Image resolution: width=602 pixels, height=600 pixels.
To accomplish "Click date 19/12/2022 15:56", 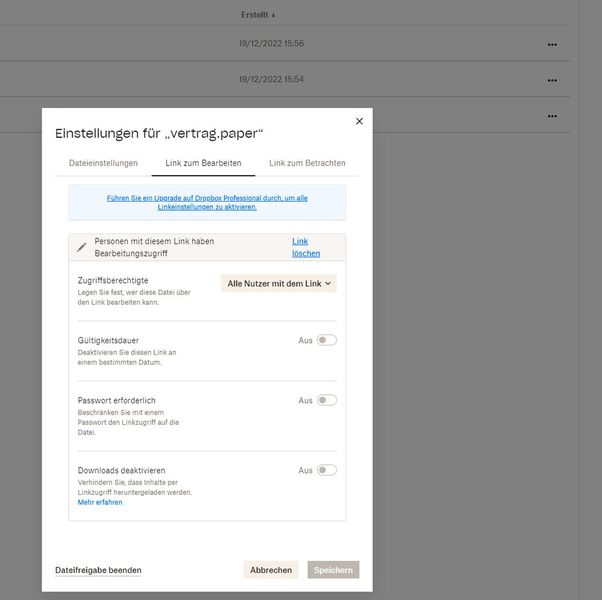I will click(x=271, y=43).
